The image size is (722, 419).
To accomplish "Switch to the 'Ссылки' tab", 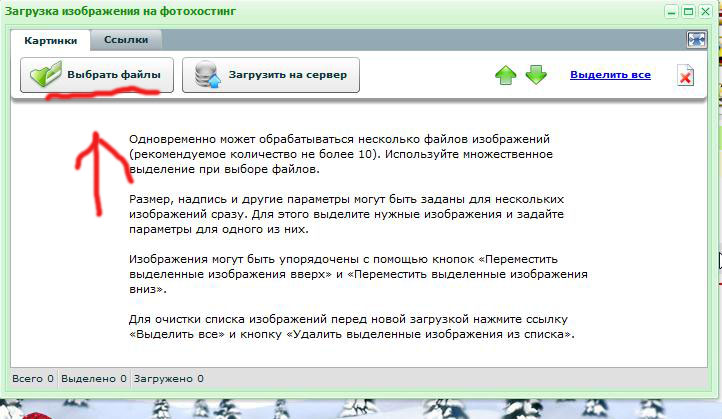I will tap(126, 40).
